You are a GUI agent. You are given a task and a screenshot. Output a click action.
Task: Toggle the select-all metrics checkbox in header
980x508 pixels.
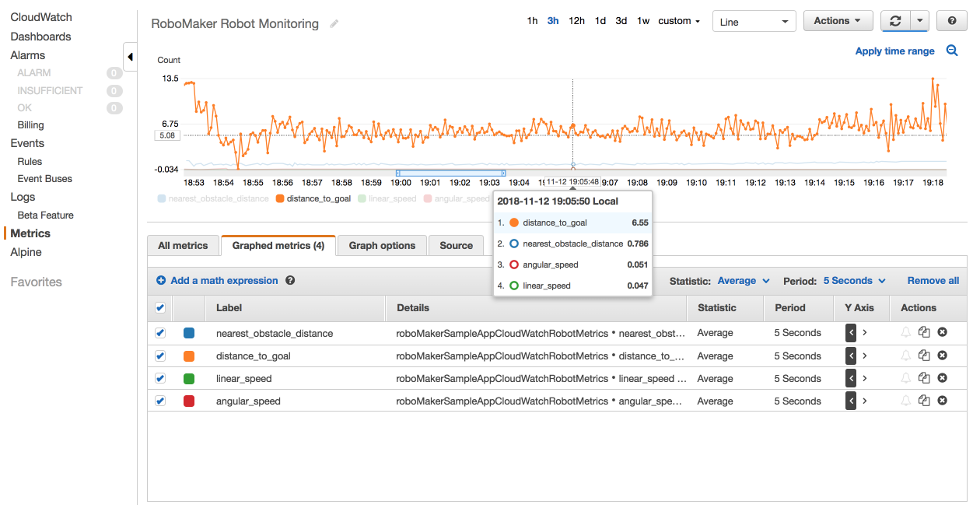click(160, 308)
